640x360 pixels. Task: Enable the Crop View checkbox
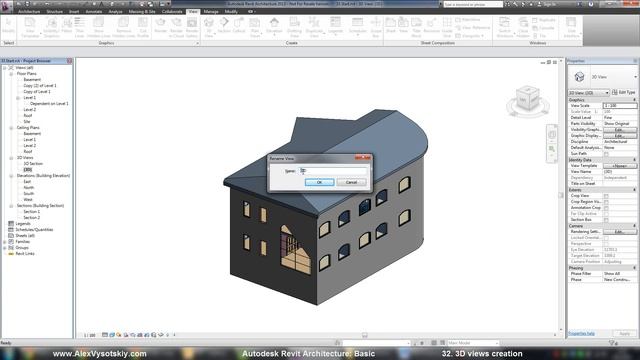(x=606, y=196)
